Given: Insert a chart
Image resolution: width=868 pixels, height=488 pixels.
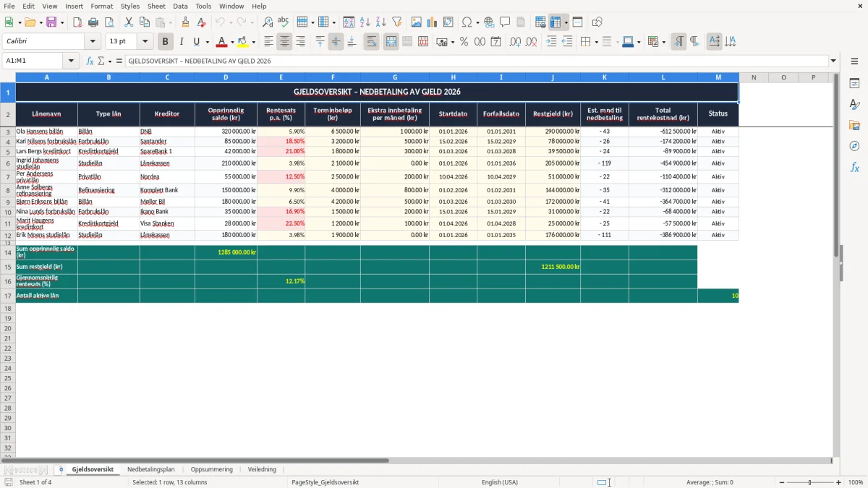Looking at the screenshot, I should pyautogui.click(x=433, y=22).
